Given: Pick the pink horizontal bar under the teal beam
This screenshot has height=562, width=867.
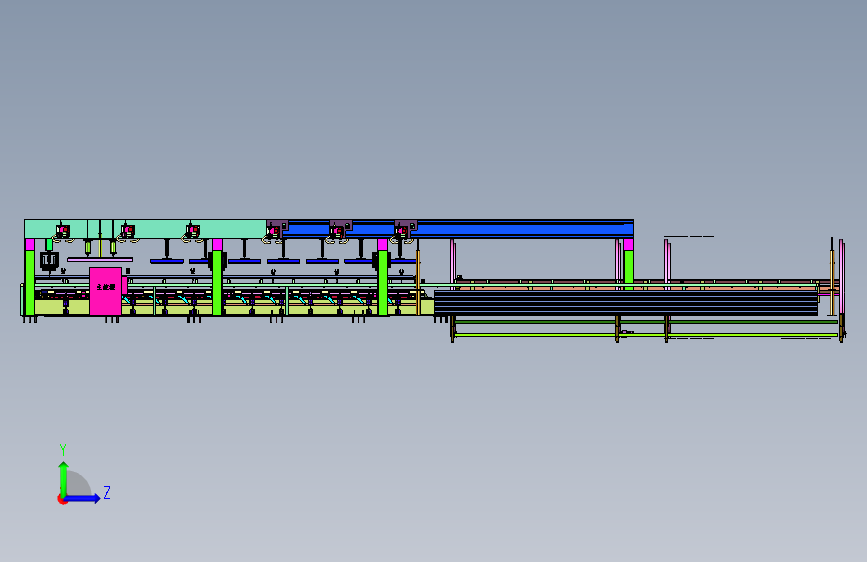Looking at the screenshot, I should (x=100, y=259).
